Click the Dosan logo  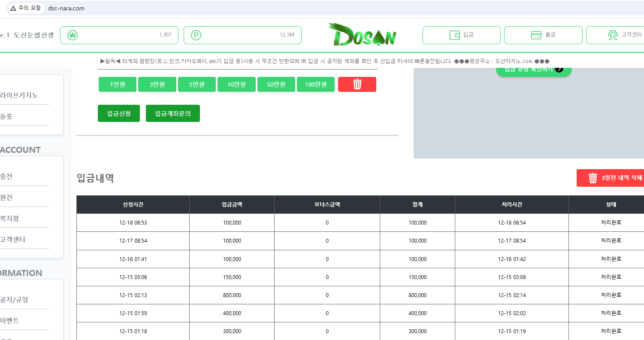[363, 34]
